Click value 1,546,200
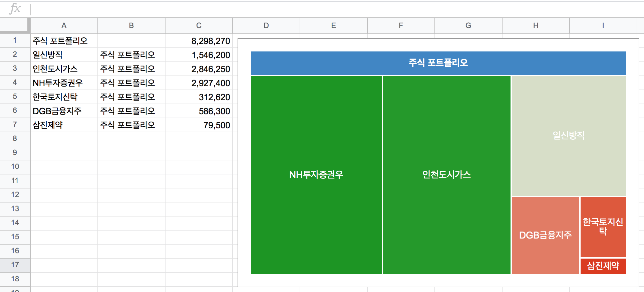Viewport: 644px width, 292px height. 199,55
